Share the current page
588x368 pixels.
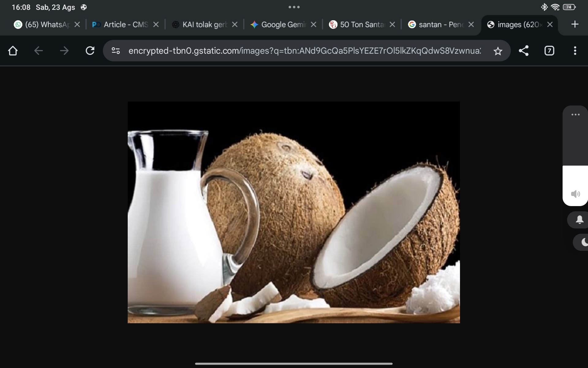(x=523, y=51)
